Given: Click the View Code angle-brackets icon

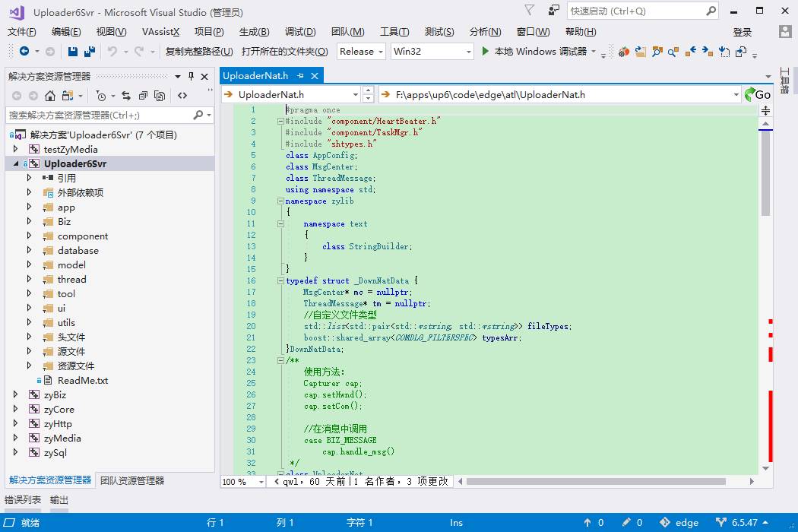Looking at the screenshot, I should coord(182,96).
